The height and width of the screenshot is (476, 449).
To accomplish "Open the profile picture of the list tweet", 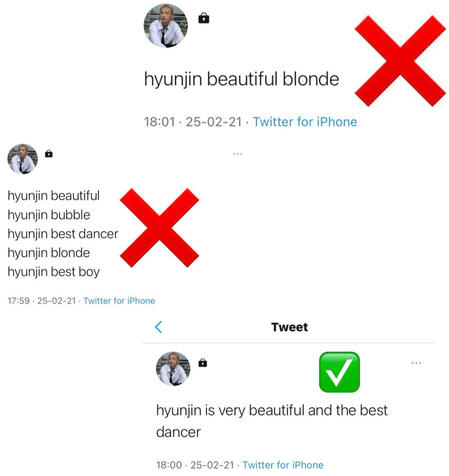I will point(23,159).
